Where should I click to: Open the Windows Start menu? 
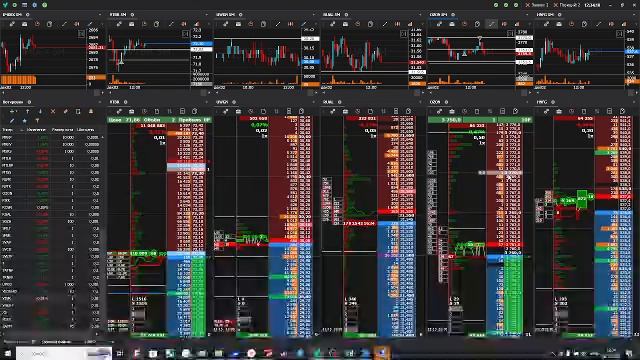click(x=7, y=353)
